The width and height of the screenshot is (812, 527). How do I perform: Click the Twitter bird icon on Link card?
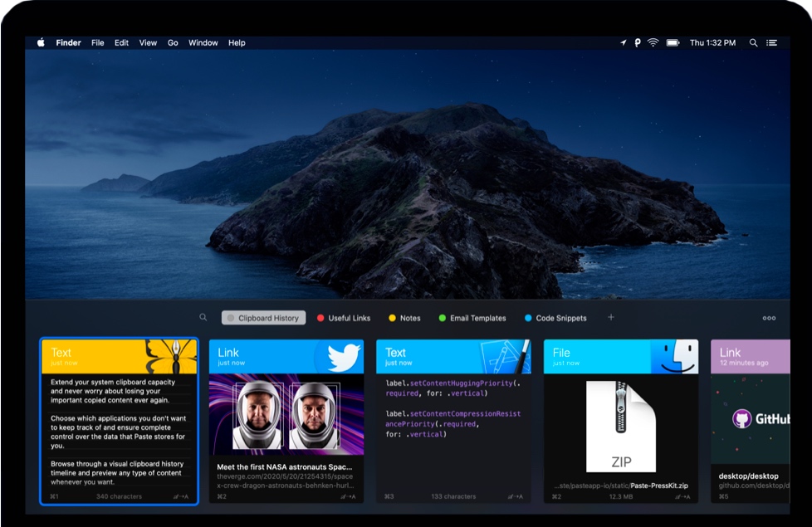[344, 357]
